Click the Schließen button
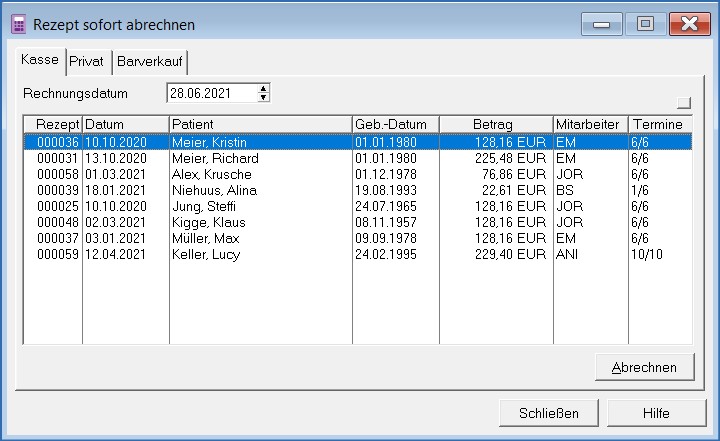Screen dimensions: 720x441 [x=549, y=413]
